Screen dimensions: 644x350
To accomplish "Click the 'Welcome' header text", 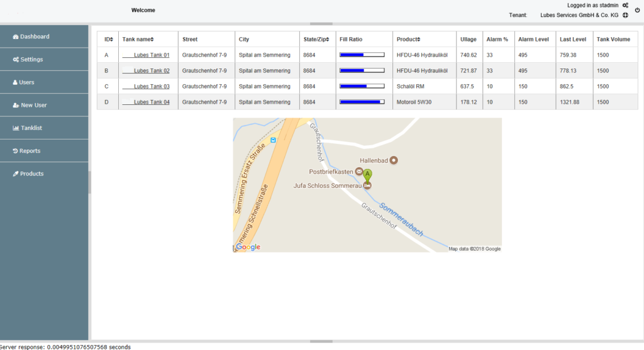I will [143, 10].
